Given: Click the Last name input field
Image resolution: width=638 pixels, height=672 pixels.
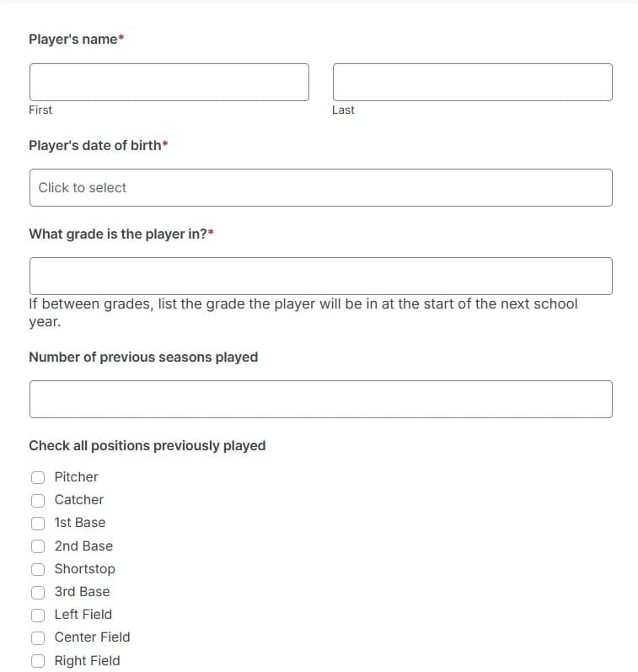Looking at the screenshot, I should 473,83.
